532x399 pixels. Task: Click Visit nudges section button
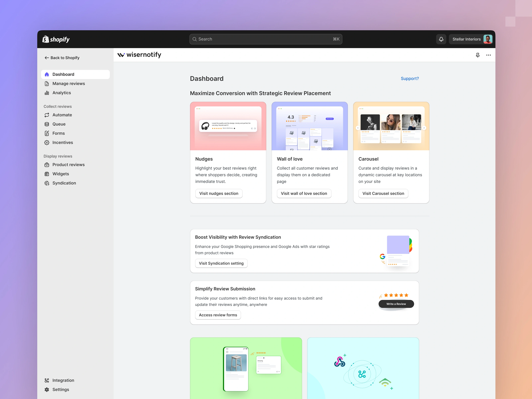point(219,194)
